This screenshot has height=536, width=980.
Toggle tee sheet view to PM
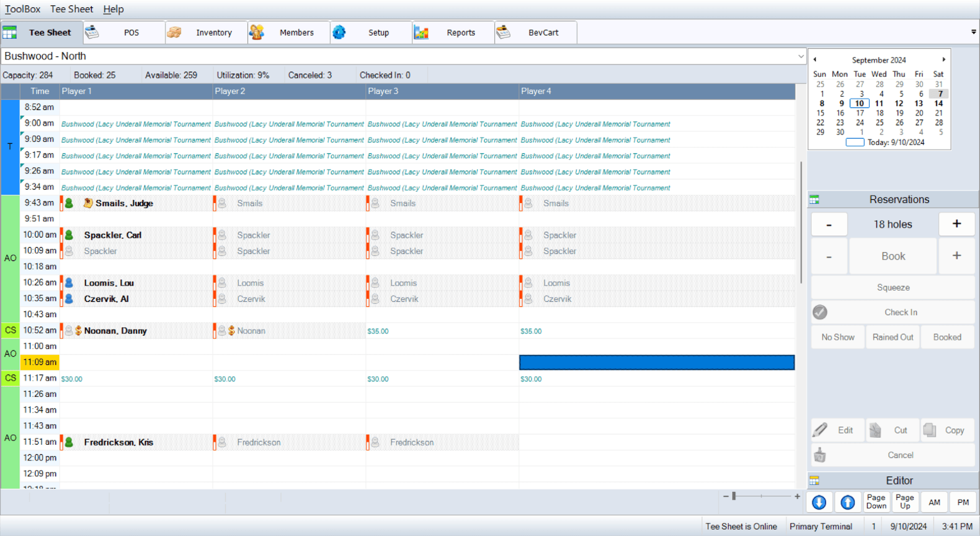click(963, 502)
